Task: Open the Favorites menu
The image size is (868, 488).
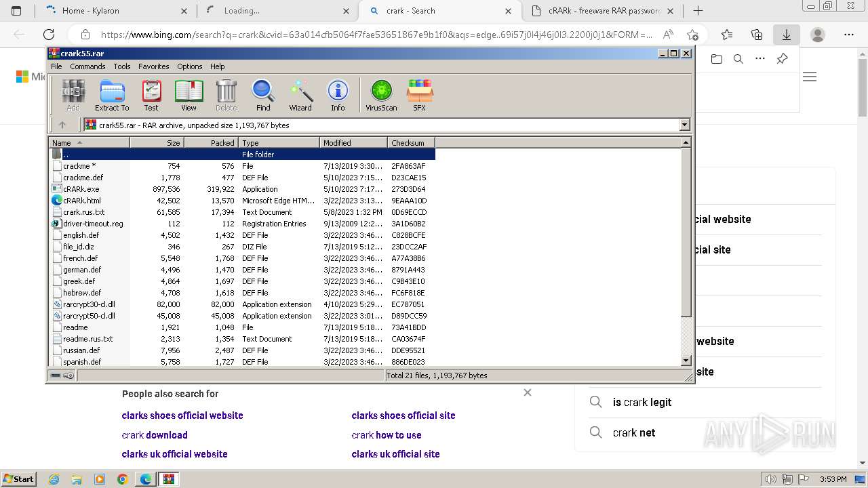Action: click(154, 66)
